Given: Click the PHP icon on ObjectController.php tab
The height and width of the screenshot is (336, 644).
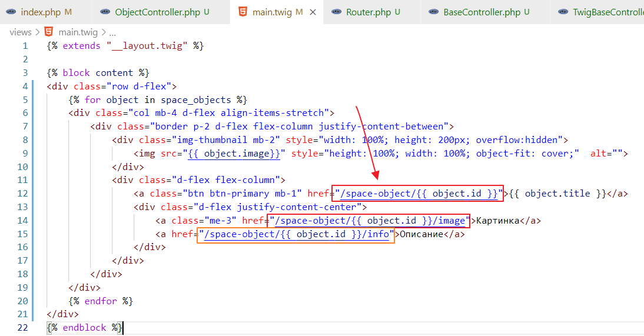Looking at the screenshot, I should point(105,12).
